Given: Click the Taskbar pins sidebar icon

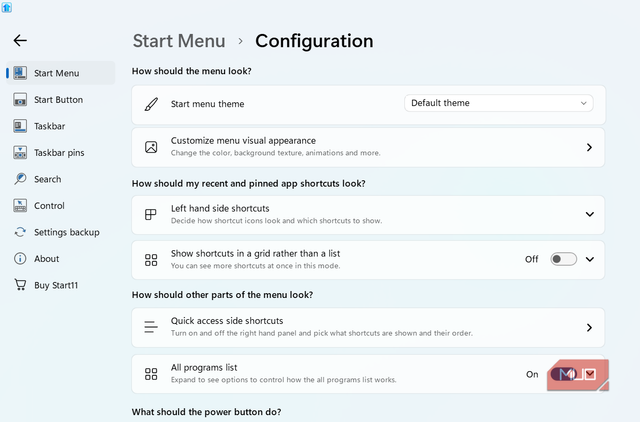Looking at the screenshot, I should (x=20, y=153).
